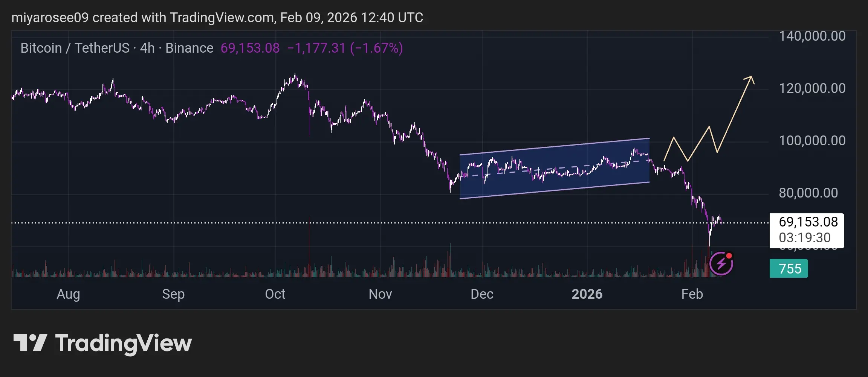868x377 pixels.
Task: Click the Feb label on time axis
Action: 692,294
